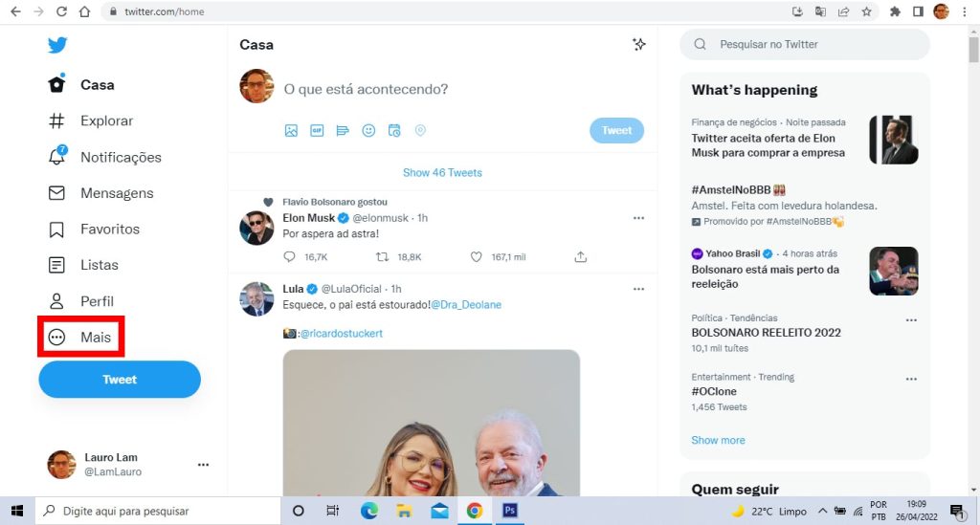Image resolution: width=980 pixels, height=525 pixels.
Task: Open more options on Elon Musk's tweet
Action: (638, 218)
